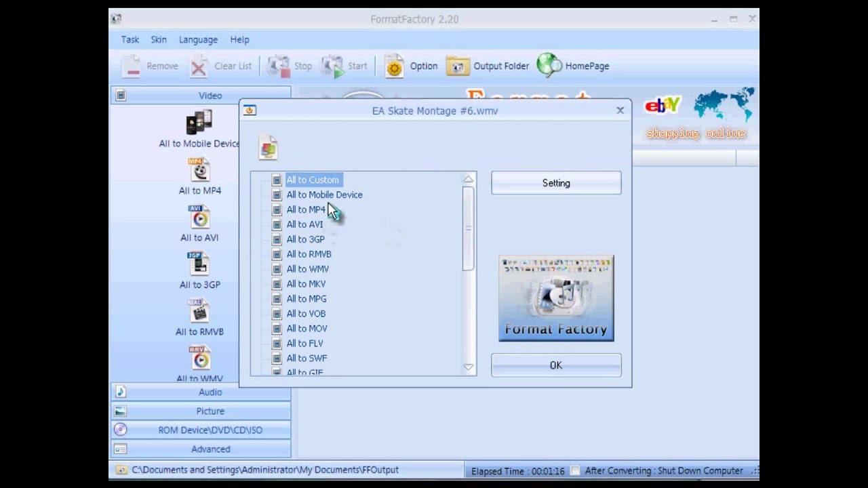The width and height of the screenshot is (868, 488).
Task: Expand the ROM Device\DVD\CD\ISO panel
Action: coord(201,430)
